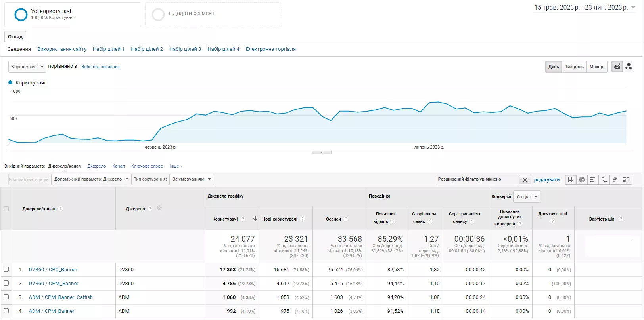Viewport: 644px width, 320px height.
Task: Click the blue Користувачі legend dot
Action: (x=11, y=82)
